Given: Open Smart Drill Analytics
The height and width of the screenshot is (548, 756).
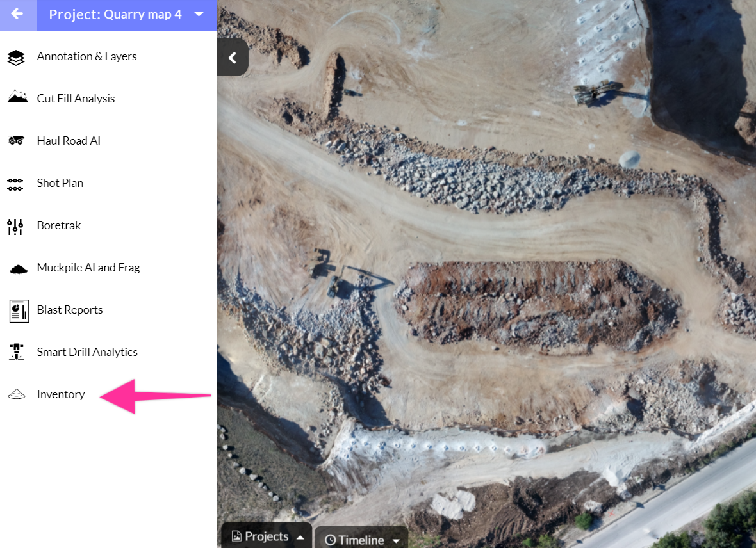Looking at the screenshot, I should click(87, 352).
